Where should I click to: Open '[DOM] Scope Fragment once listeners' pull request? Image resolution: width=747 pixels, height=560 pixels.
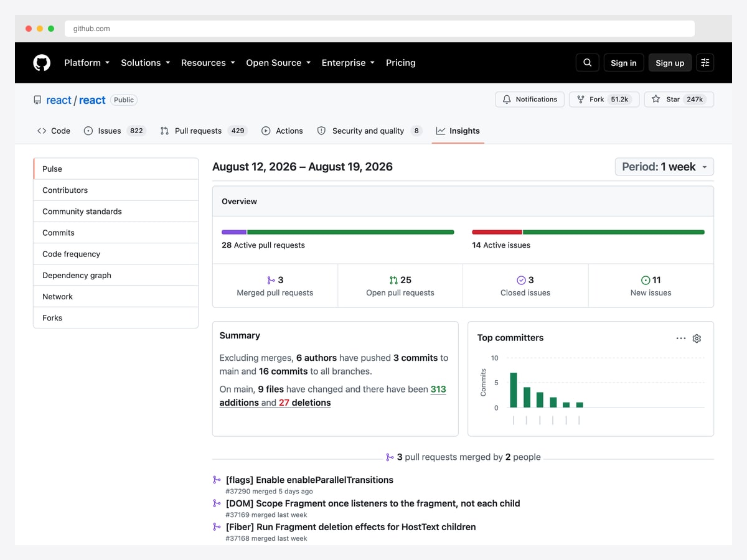373,503
